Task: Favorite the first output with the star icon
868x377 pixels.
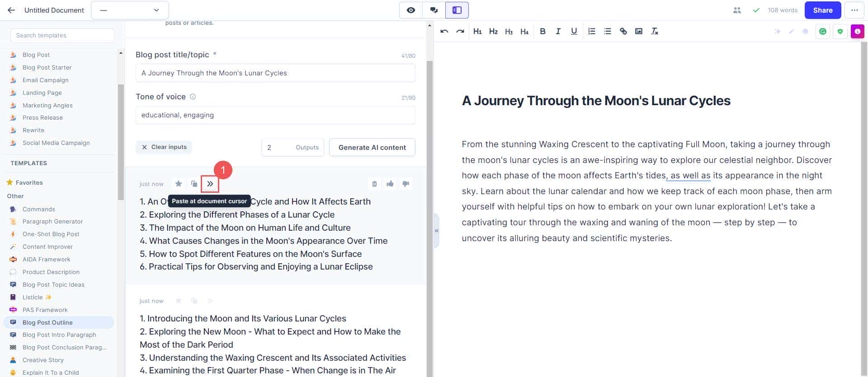Action: tap(179, 184)
